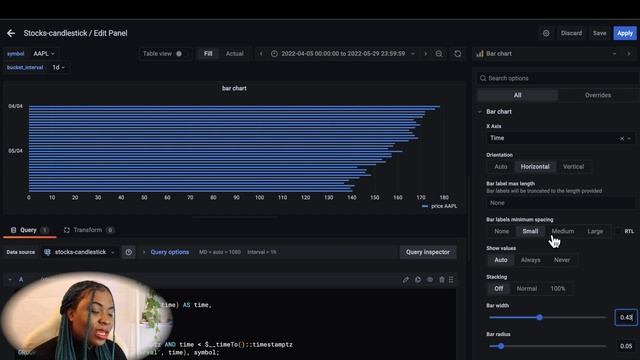Open data source help icon
Viewport: 640px width, 360px height.
[x=129, y=252]
